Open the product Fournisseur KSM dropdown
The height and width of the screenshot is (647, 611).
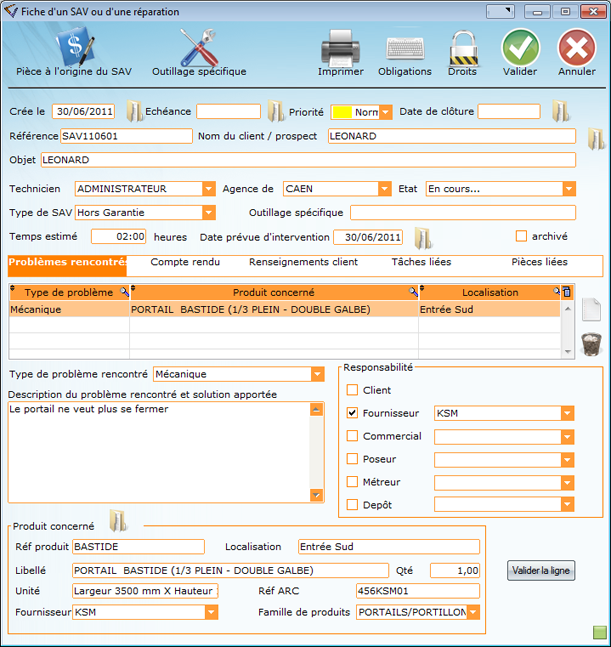(211, 612)
